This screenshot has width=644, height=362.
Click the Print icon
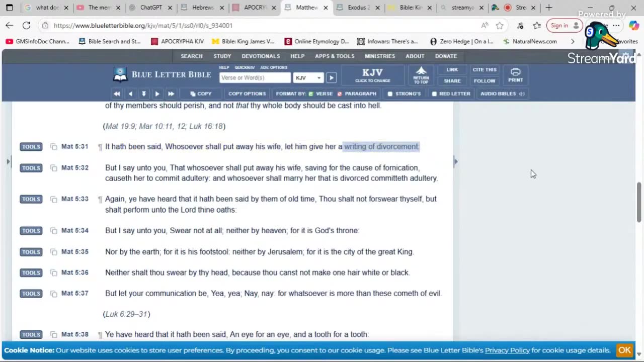(x=515, y=75)
